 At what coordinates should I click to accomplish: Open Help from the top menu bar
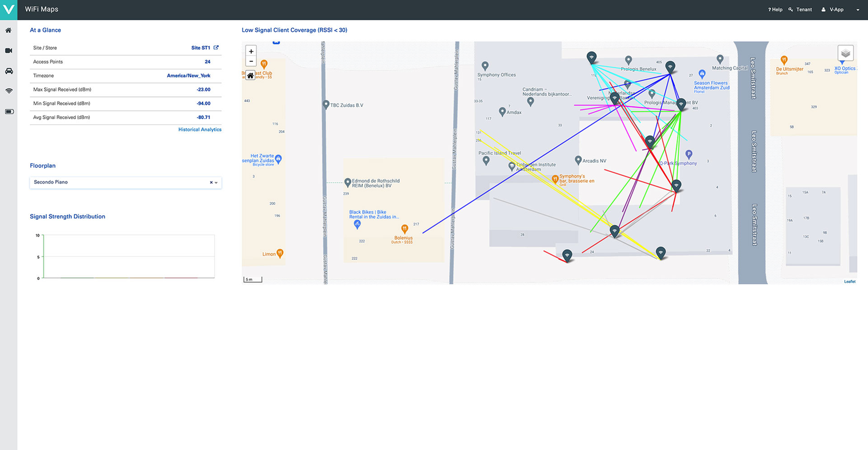pos(775,9)
